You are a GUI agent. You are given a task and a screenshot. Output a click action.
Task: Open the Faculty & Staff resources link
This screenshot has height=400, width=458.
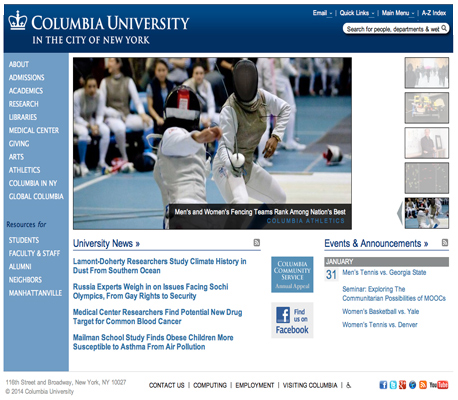[34, 253]
